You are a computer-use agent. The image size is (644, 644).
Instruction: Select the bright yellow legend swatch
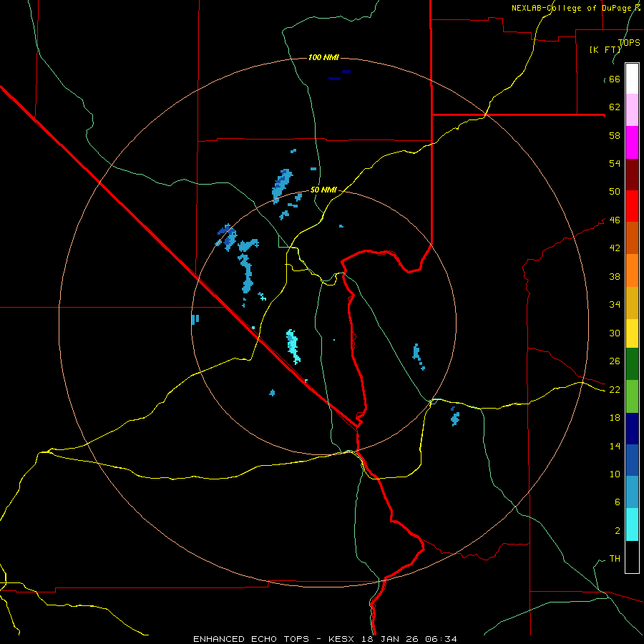point(632,333)
